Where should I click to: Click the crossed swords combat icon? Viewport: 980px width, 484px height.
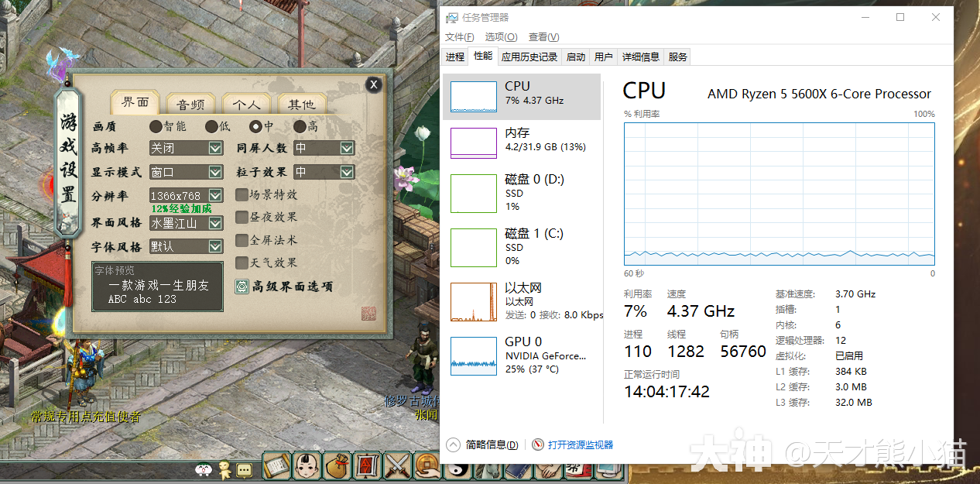coord(396,465)
